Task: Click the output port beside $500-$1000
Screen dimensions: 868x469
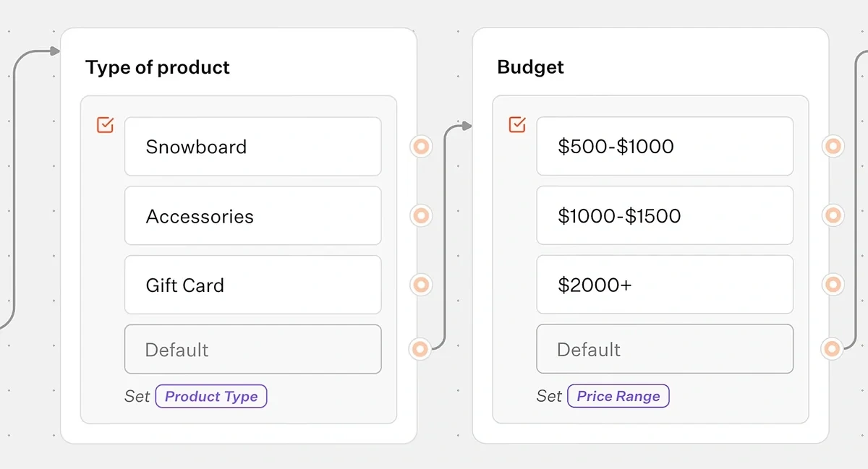Action: (833, 146)
